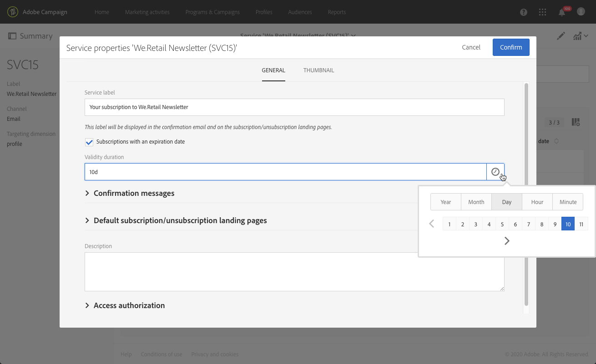The image size is (596, 364).
Task: Go to previous duration values arrow
Action: pos(432,224)
